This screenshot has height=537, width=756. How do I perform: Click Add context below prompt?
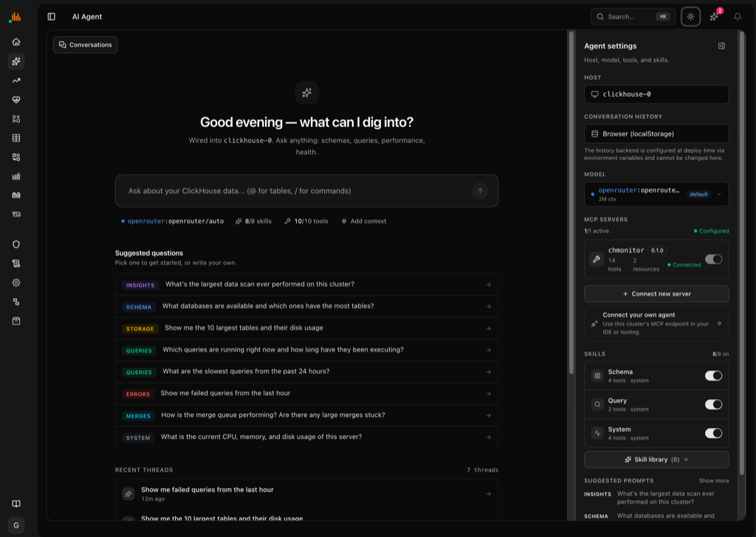[363, 221]
